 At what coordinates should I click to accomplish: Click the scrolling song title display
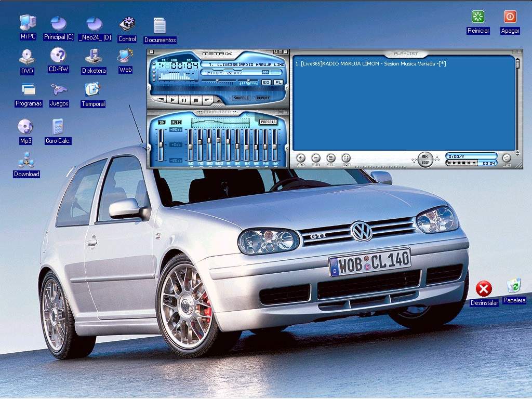click(243, 64)
